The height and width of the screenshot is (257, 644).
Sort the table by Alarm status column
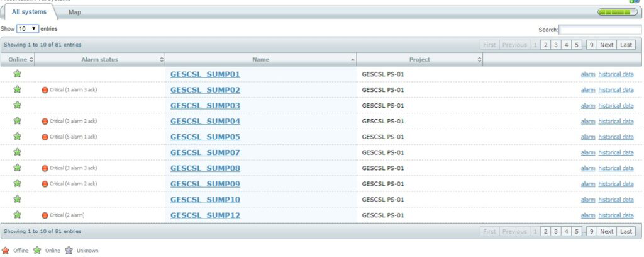[99, 60]
